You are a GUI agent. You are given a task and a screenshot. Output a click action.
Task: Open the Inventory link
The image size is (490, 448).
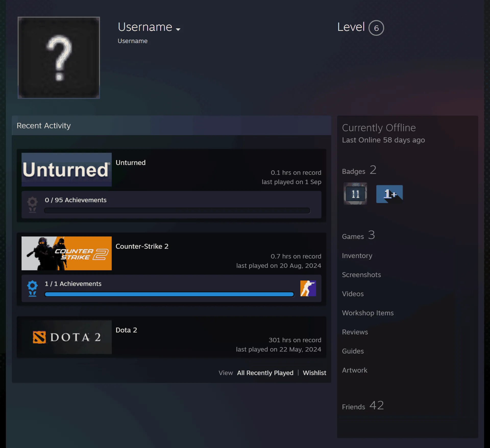(x=357, y=255)
